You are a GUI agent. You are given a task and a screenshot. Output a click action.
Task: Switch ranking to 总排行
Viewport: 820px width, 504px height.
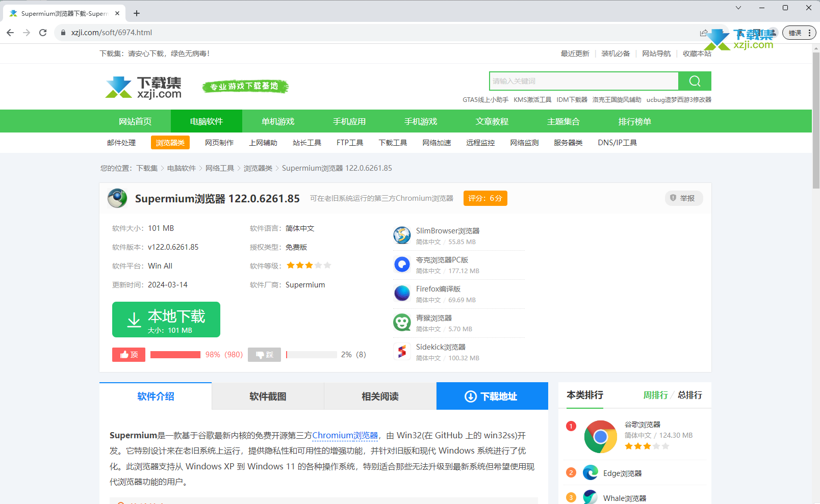[x=690, y=395]
